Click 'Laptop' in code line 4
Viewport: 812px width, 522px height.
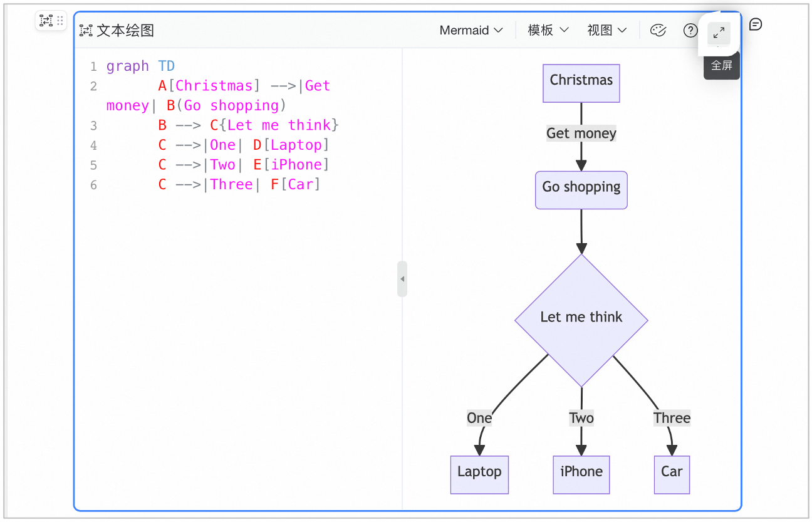[296, 145]
